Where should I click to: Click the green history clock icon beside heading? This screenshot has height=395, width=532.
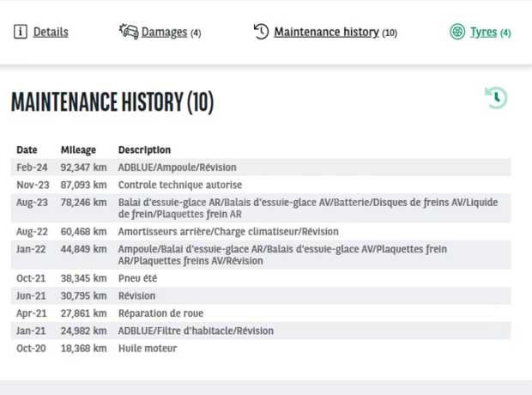(496, 98)
